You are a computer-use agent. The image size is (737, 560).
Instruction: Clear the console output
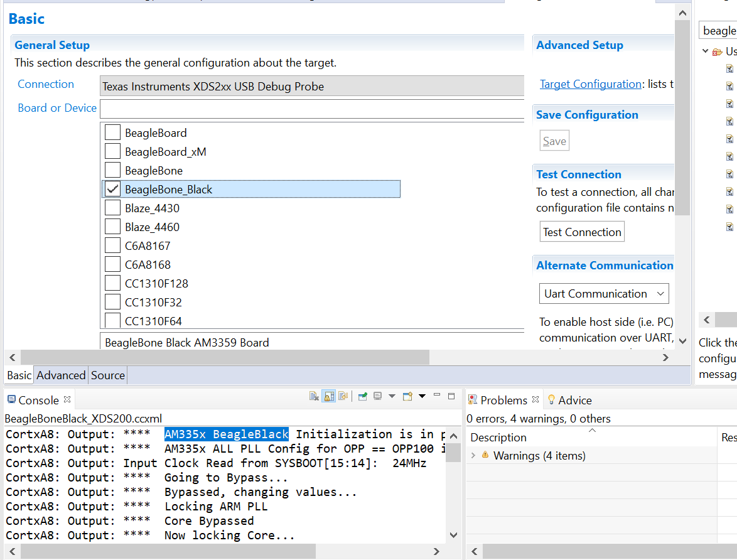[x=314, y=396]
